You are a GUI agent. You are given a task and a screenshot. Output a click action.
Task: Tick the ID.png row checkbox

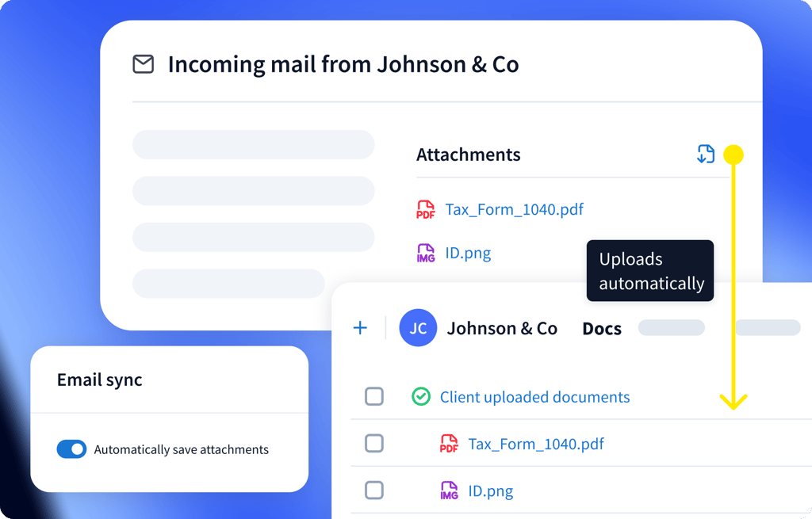(x=374, y=491)
